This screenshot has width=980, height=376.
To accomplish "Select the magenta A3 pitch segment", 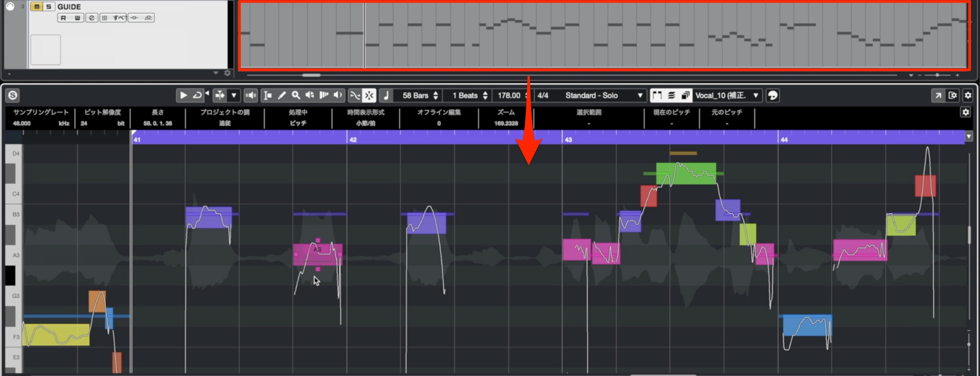I will pos(318,254).
